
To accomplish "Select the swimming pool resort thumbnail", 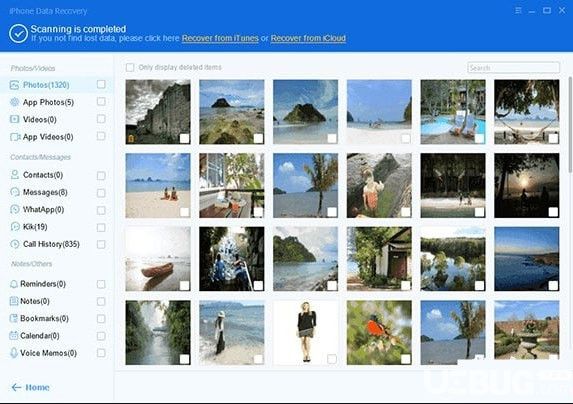I will [453, 112].
